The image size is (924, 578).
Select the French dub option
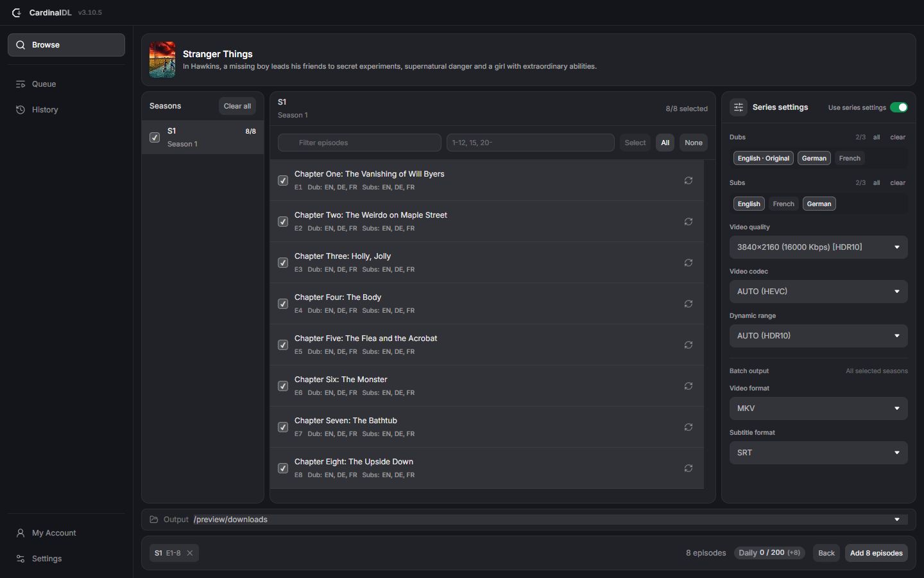tap(850, 158)
